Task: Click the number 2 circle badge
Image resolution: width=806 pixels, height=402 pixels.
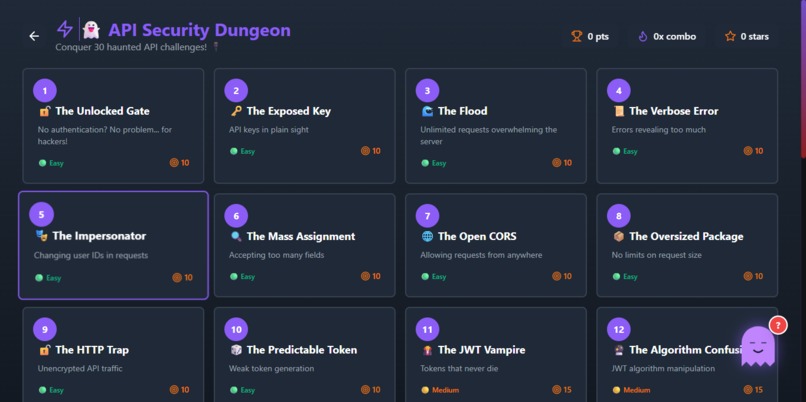Action: 236,91
